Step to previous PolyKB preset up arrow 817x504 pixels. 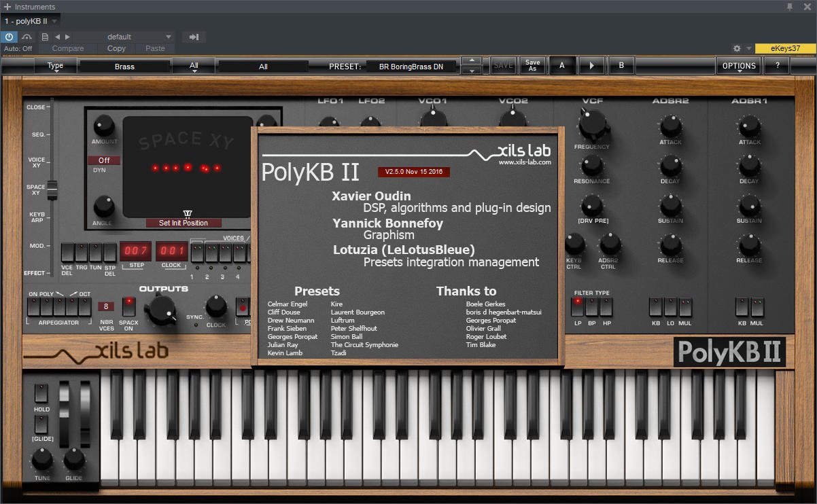470,61
